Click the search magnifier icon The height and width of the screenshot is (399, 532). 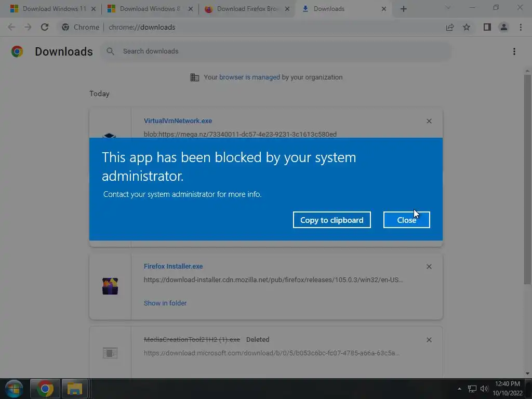(110, 51)
